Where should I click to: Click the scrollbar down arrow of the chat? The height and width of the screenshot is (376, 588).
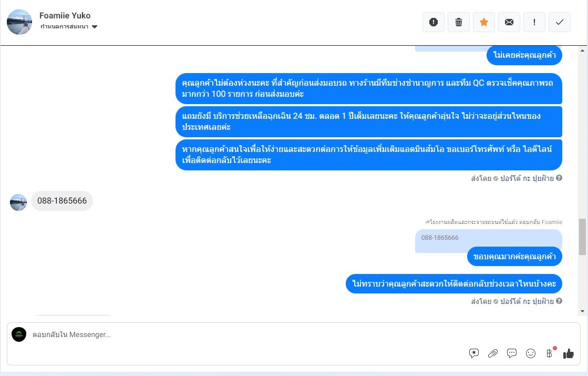(582, 311)
